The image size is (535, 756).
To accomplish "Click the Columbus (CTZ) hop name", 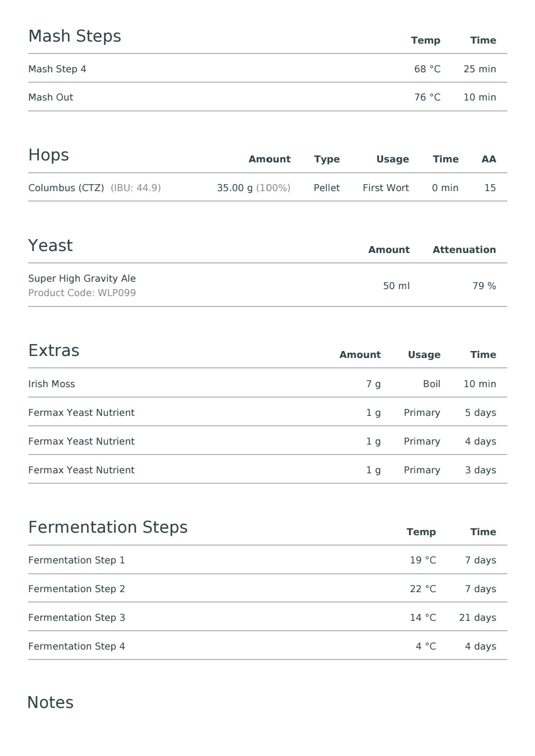I will (x=66, y=188).
